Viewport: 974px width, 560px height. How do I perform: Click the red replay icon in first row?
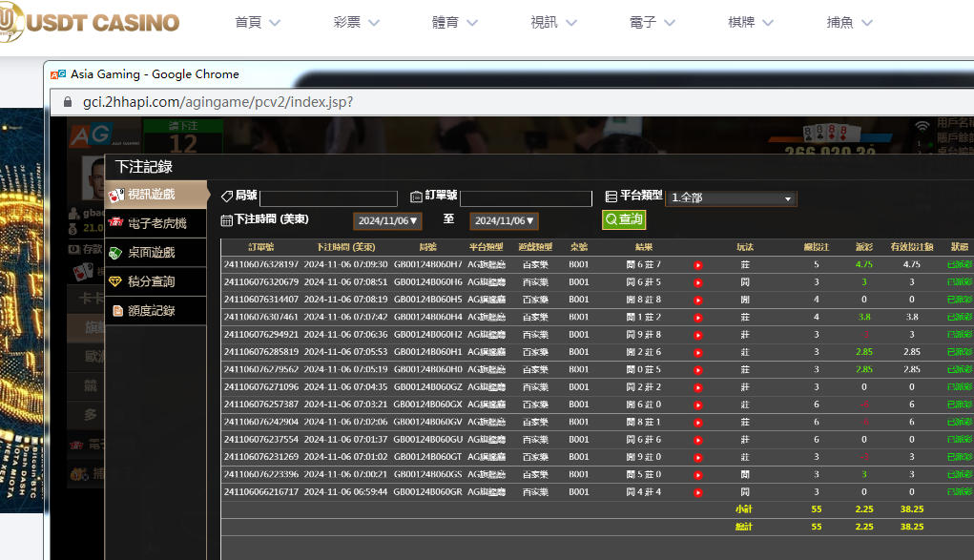pos(697,265)
